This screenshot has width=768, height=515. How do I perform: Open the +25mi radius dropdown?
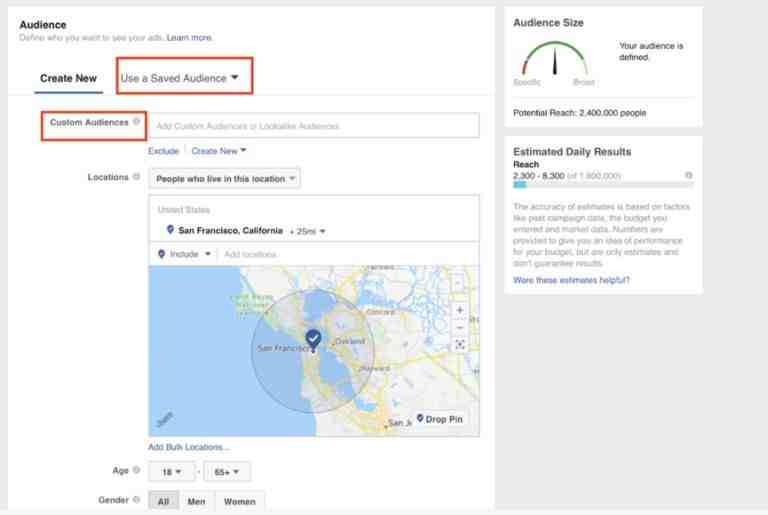point(307,231)
